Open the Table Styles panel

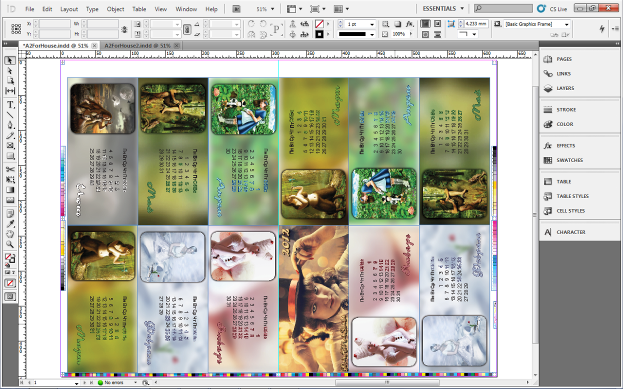click(x=573, y=196)
